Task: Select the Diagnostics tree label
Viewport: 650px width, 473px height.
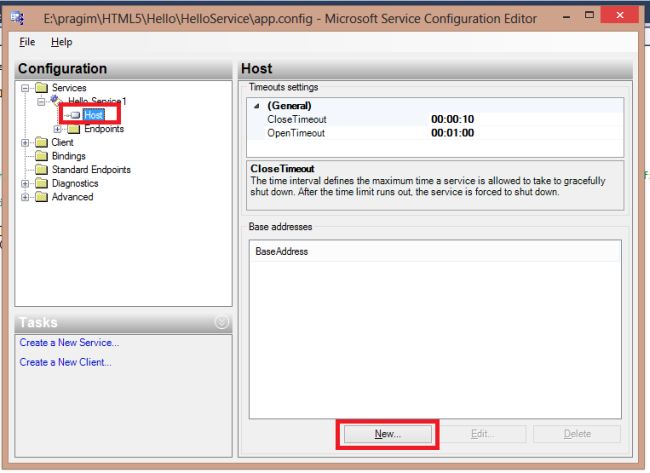Action: 75,184
